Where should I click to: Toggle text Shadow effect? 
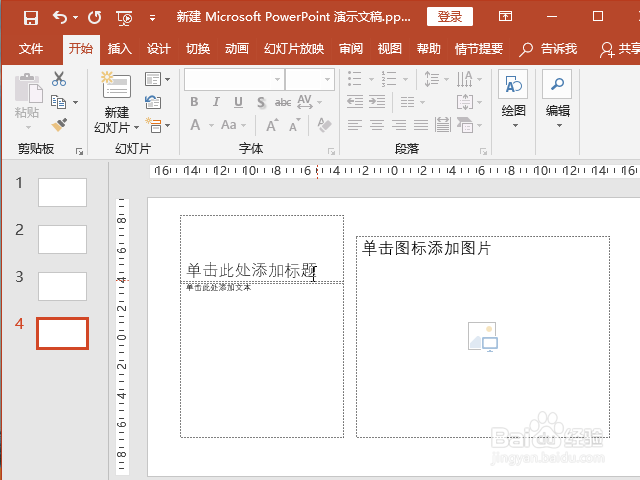pos(261,102)
